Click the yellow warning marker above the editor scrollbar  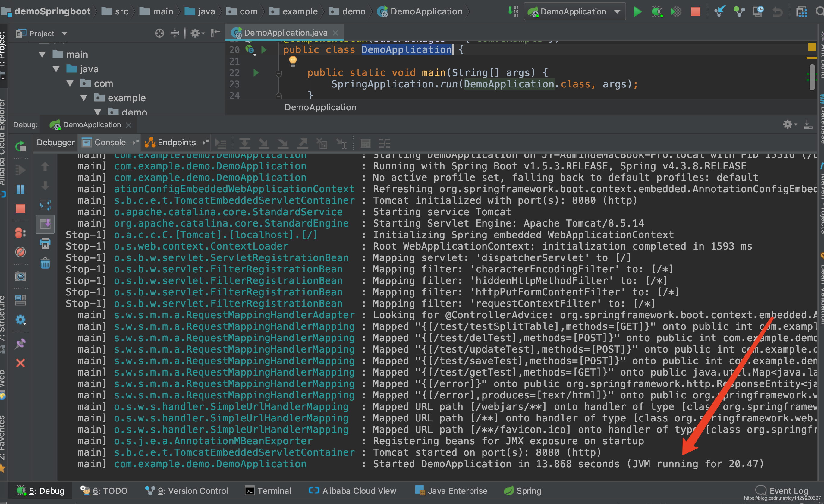[x=812, y=47]
